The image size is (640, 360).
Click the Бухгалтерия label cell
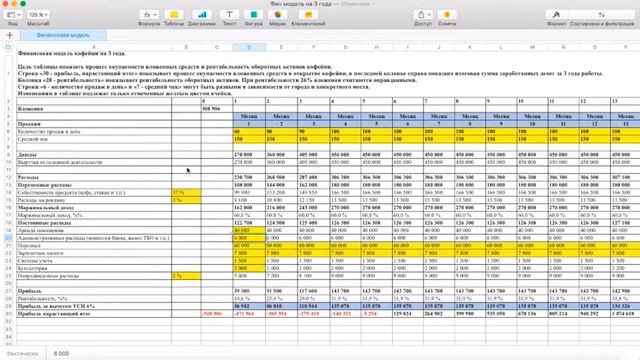click(x=94, y=268)
